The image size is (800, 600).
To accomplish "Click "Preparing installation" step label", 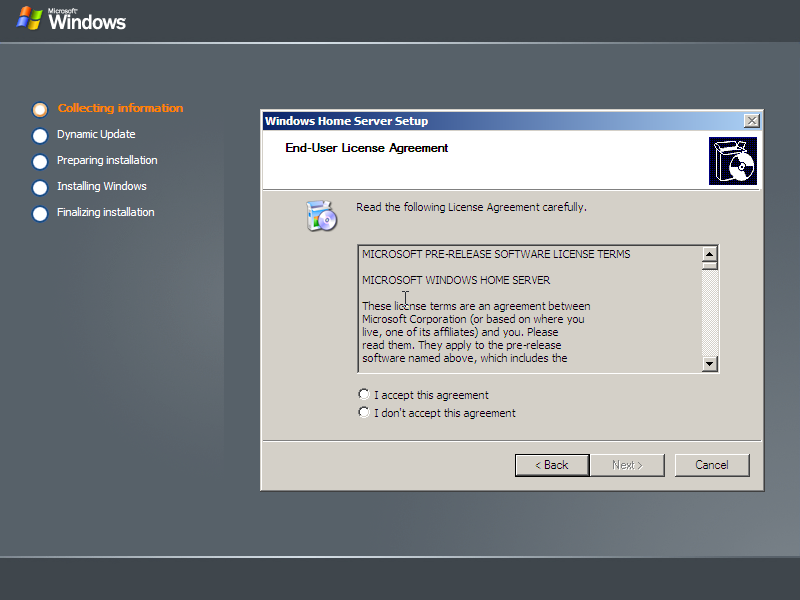I will click(107, 160).
